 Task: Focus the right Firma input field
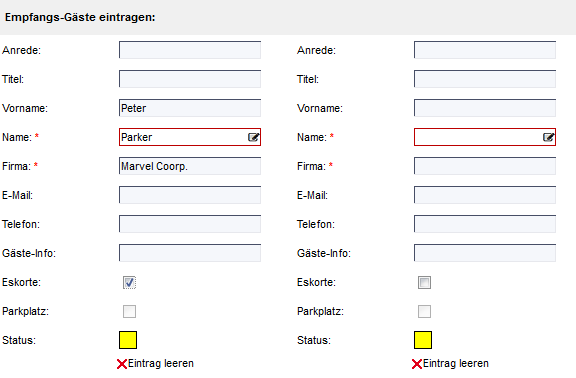pyautogui.click(x=485, y=166)
